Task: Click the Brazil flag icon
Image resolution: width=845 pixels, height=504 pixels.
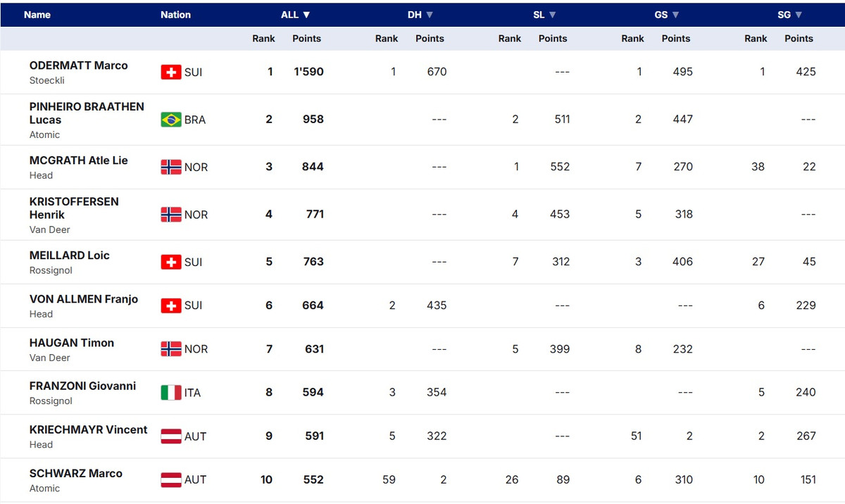Action: [171, 120]
